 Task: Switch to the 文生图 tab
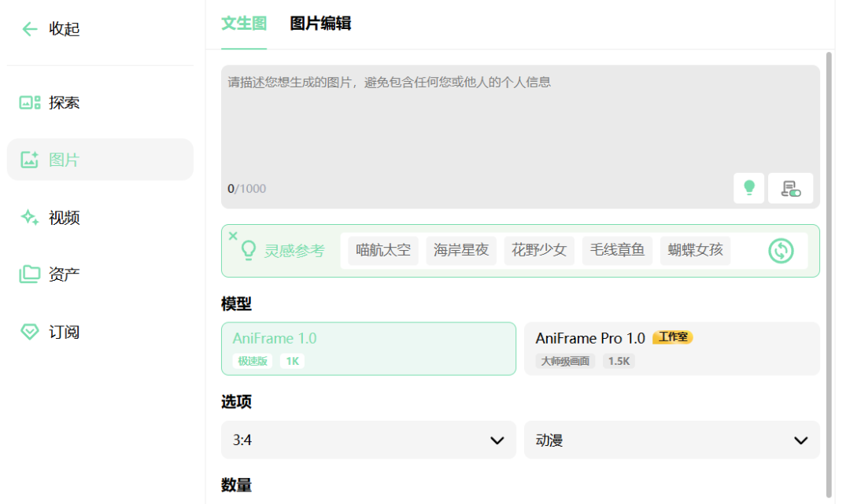pos(244,24)
